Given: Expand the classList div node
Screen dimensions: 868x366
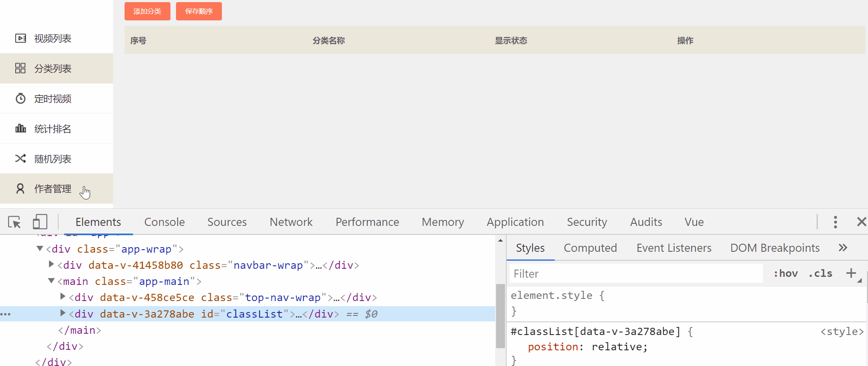Looking at the screenshot, I should point(63,313).
